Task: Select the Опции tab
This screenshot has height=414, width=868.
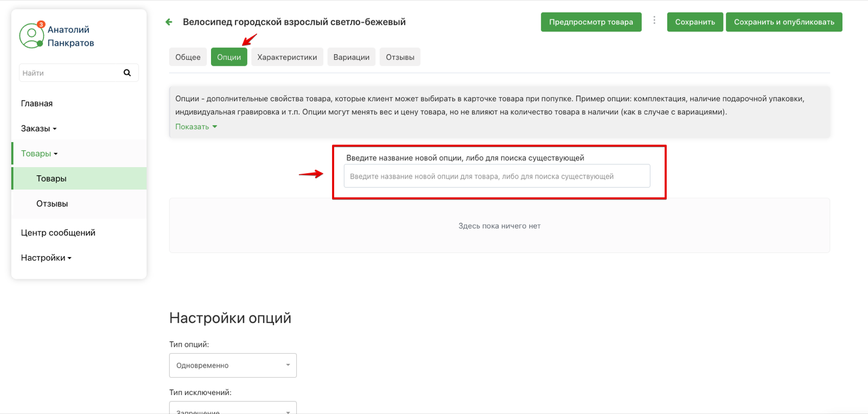Action: tap(229, 57)
